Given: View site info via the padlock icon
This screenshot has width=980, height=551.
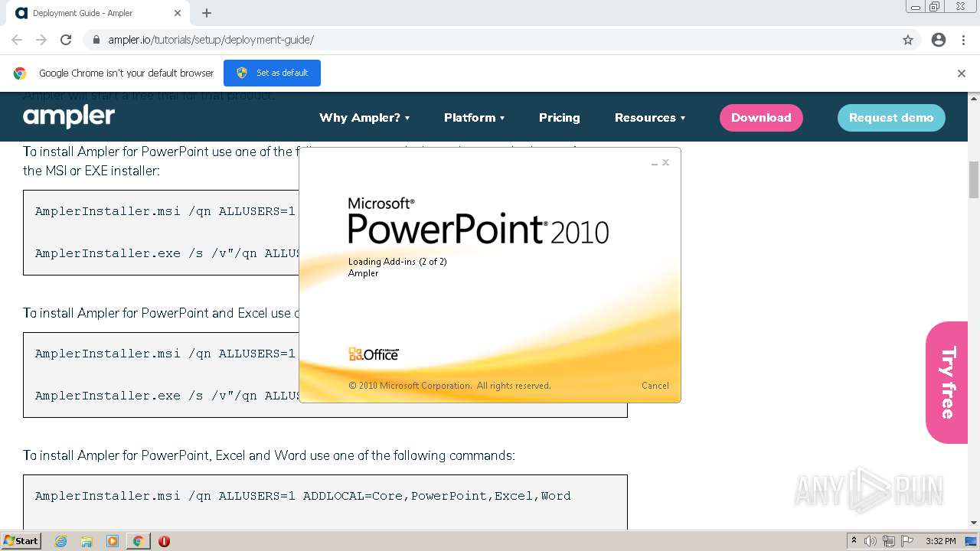Looking at the screenshot, I should coord(96,40).
